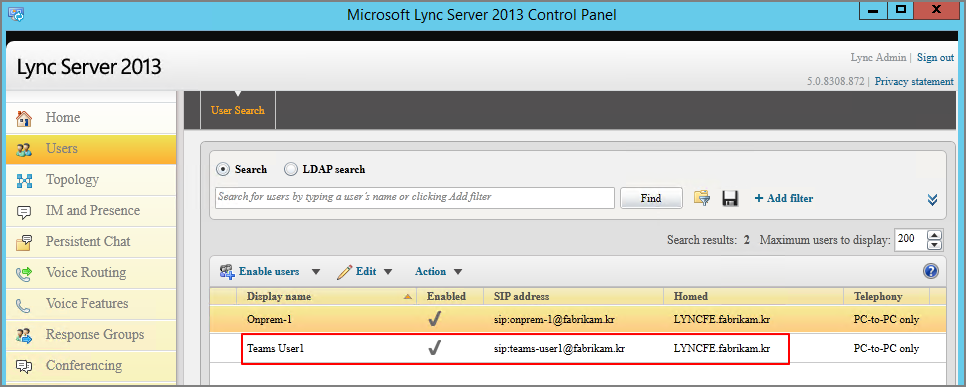
Task: Open Voice Features navigation item
Action: [91, 304]
